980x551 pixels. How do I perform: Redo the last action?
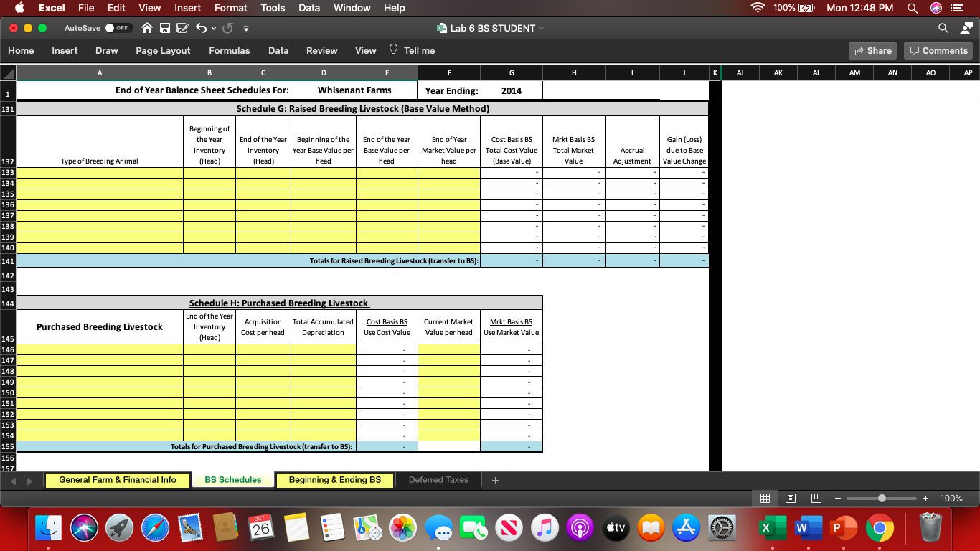(x=228, y=27)
